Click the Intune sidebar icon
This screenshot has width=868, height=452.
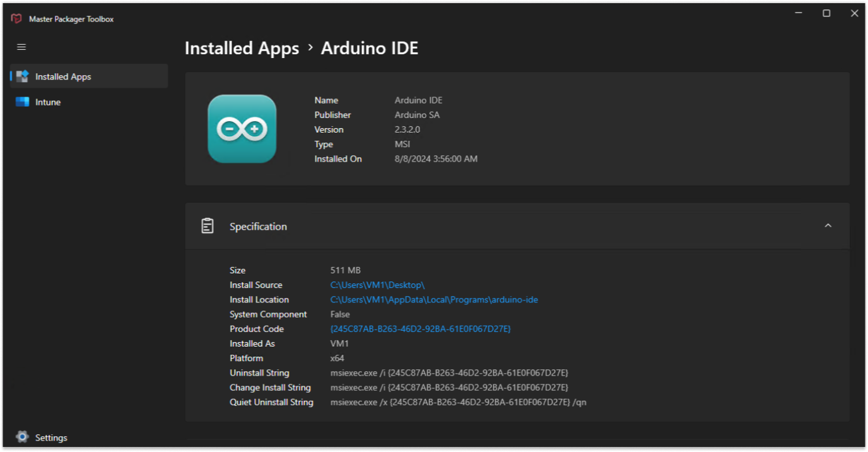(x=23, y=102)
